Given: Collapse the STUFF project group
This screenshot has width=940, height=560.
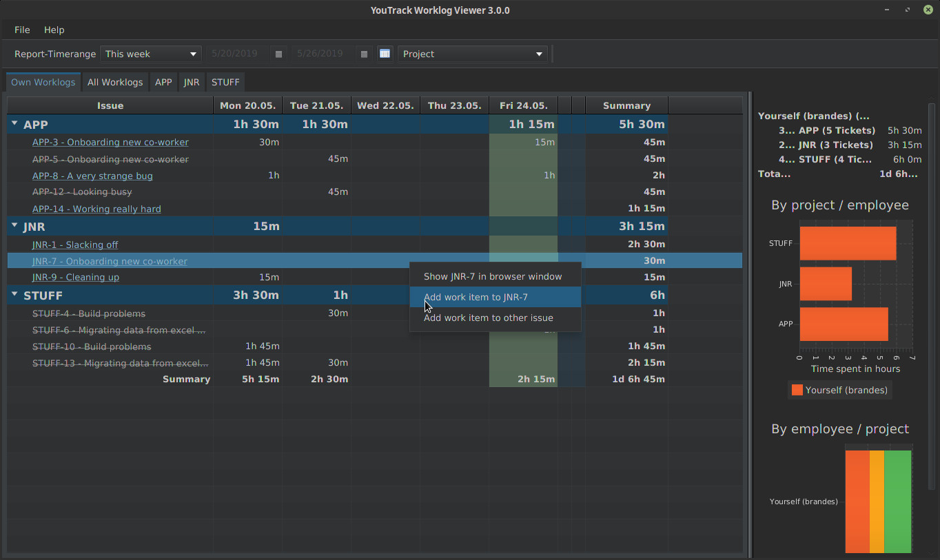Looking at the screenshot, I should [x=14, y=295].
